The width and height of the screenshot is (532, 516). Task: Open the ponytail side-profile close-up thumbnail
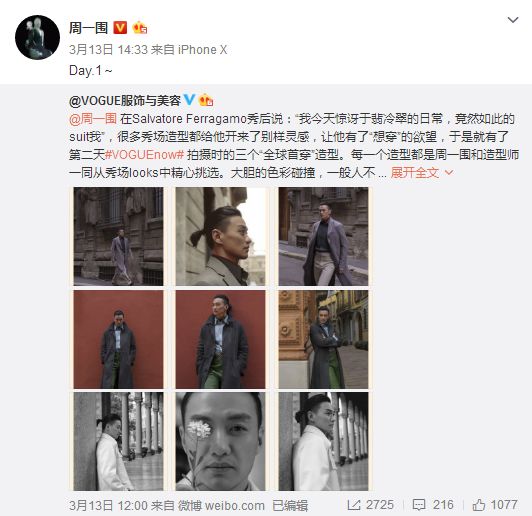[x=221, y=236]
